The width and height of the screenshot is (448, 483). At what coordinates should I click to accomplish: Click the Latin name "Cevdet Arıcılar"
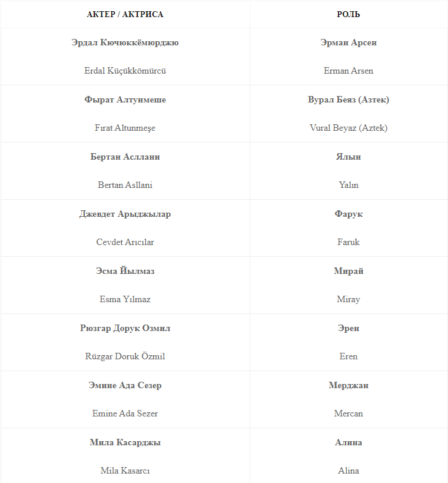pos(125,242)
